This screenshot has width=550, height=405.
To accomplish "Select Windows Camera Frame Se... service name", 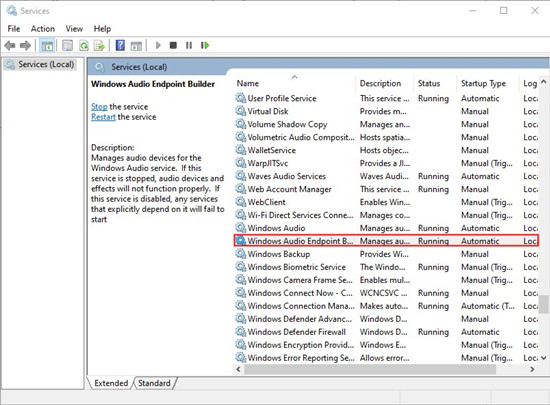I will pos(300,280).
